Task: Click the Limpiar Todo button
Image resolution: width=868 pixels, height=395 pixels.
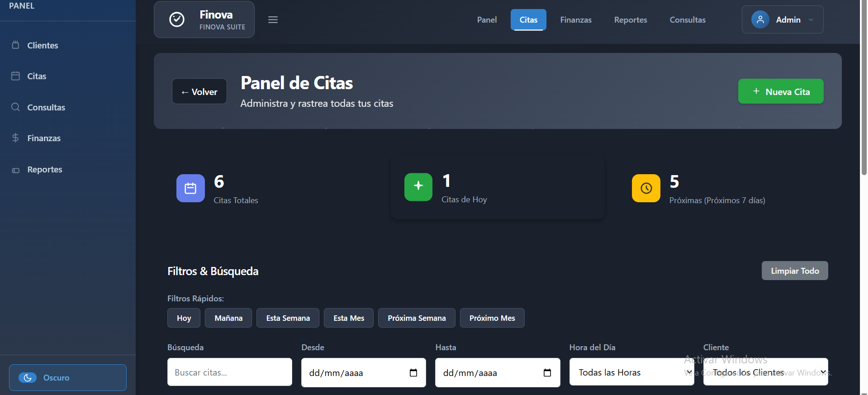Action: (x=794, y=271)
